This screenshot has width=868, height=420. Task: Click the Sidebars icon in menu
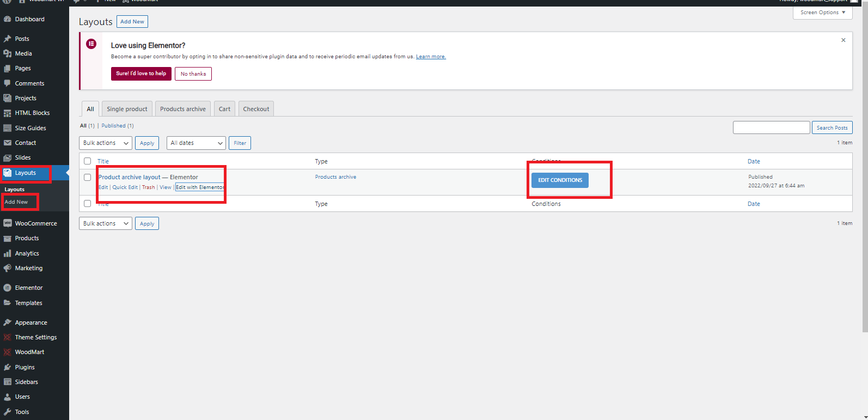(8, 382)
